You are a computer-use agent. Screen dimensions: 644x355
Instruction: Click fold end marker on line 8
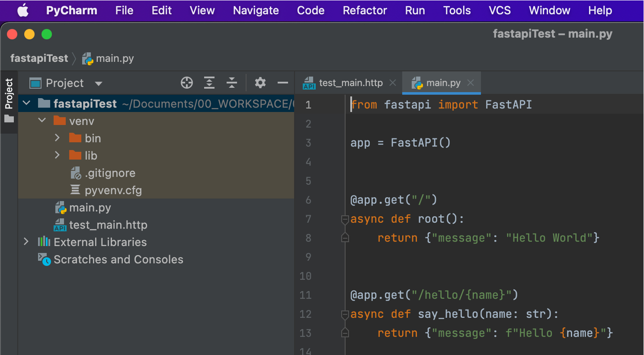(345, 238)
